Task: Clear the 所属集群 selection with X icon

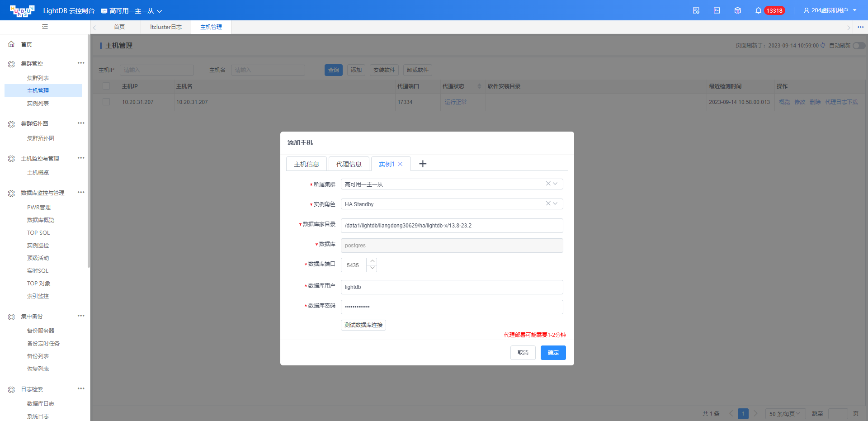Action: 548,184
